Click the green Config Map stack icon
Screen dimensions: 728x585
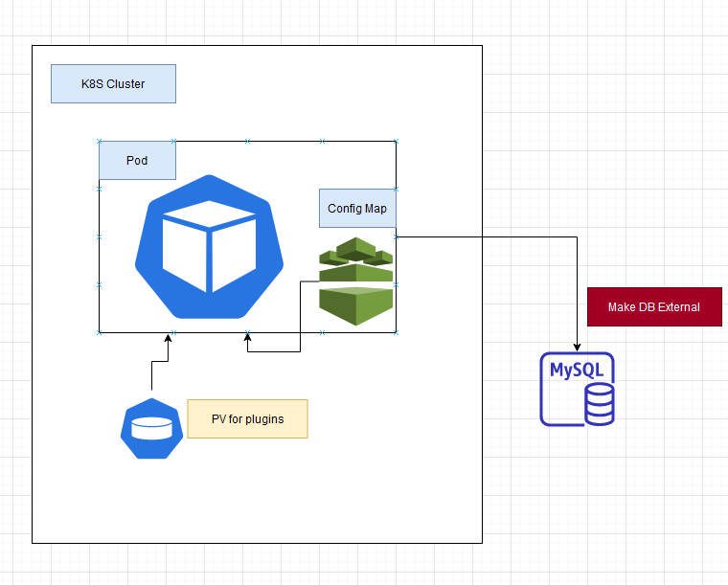point(356,281)
